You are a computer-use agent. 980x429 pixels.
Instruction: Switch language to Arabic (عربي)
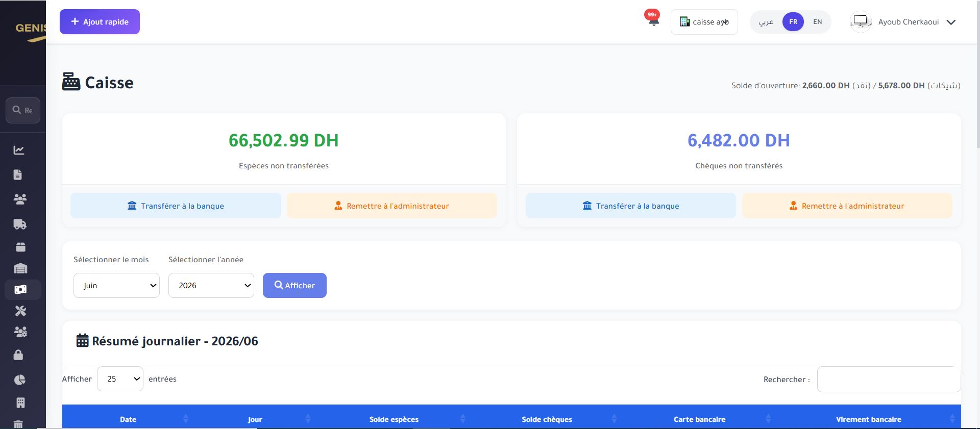point(766,22)
